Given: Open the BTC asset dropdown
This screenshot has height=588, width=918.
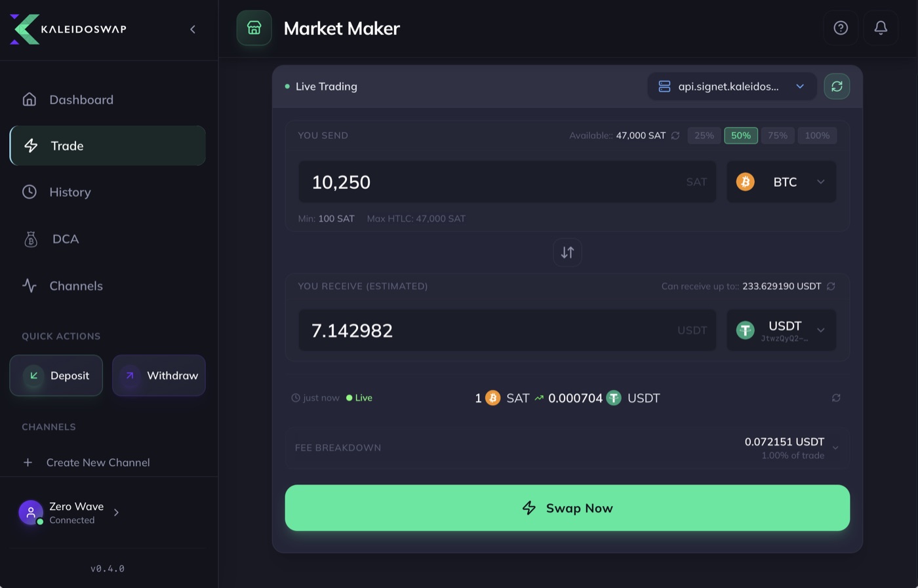Looking at the screenshot, I should (x=781, y=182).
